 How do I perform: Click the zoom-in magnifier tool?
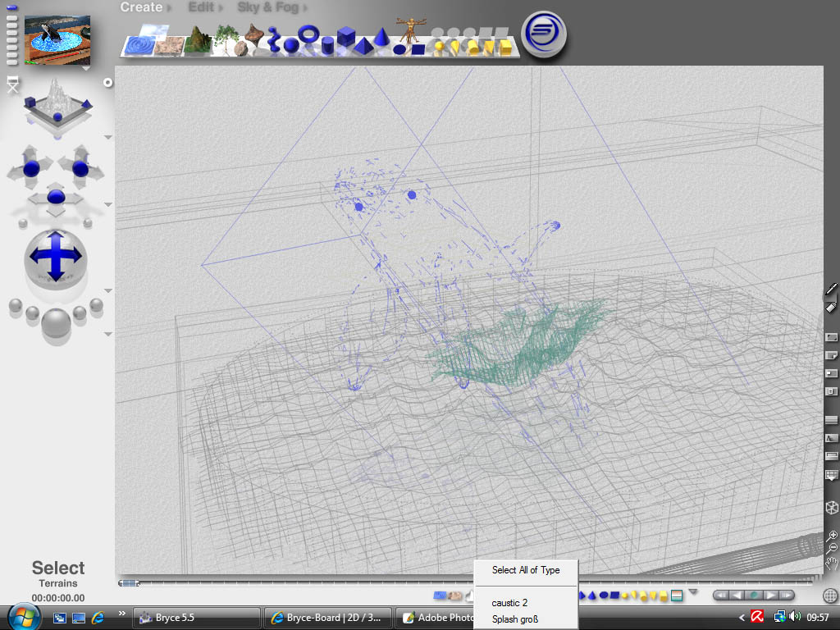point(832,536)
